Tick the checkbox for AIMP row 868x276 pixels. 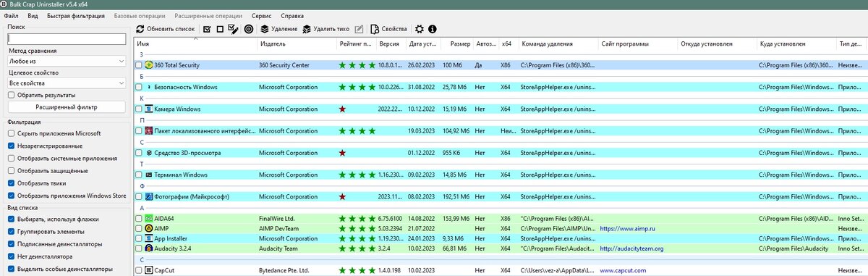(x=139, y=228)
